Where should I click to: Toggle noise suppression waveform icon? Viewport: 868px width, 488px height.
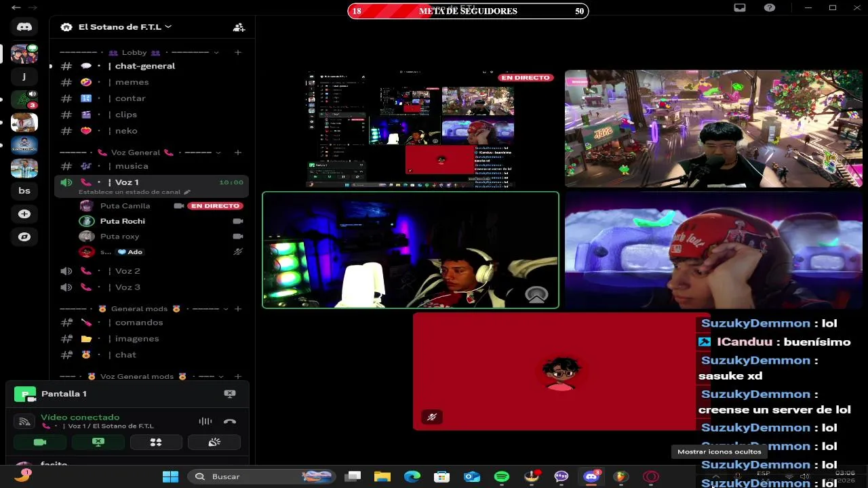(x=205, y=422)
